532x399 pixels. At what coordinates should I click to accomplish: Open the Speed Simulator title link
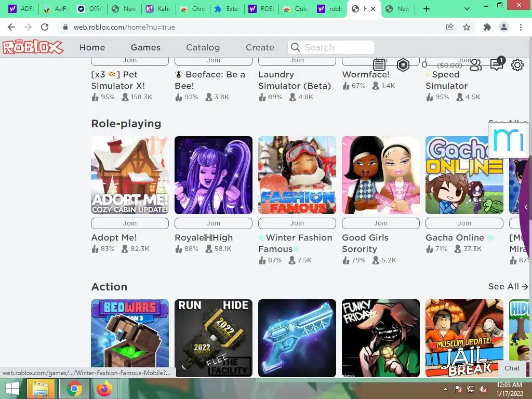pyautogui.click(x=446, y=80)
